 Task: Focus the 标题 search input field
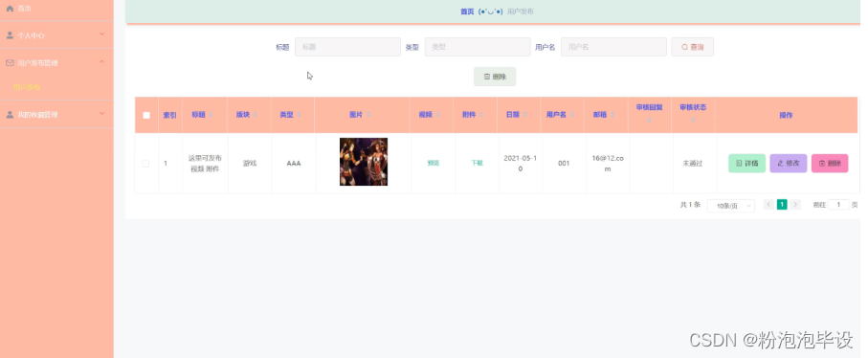[x=347, y=47]
